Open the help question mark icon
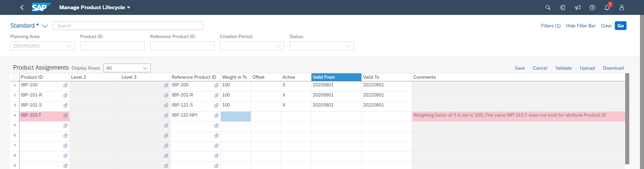The height and width of the screenshot is (169, 644). click(x=592, y=7)
